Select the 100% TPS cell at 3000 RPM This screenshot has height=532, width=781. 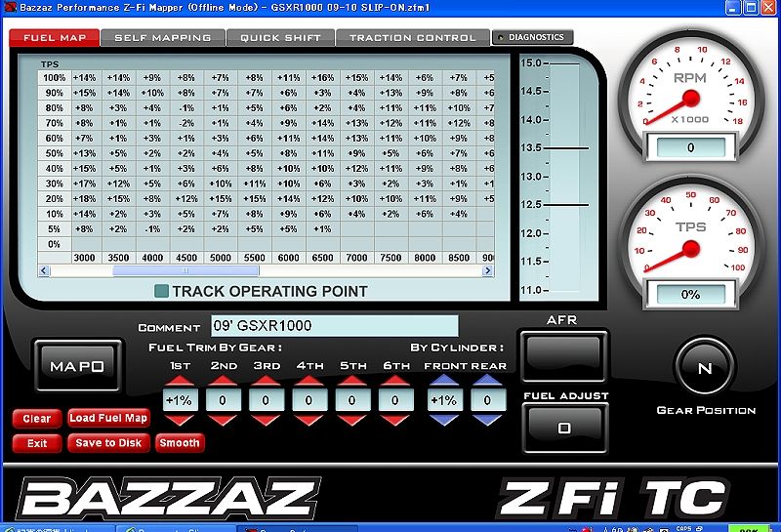(x=84, y=78)
